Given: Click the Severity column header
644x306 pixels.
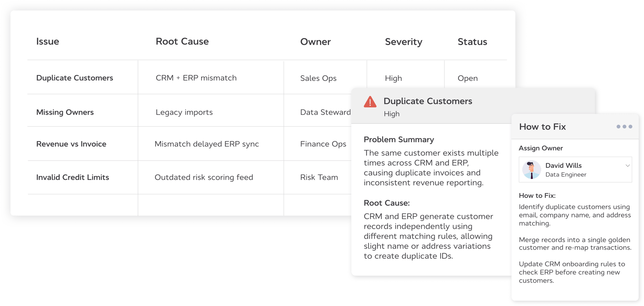Looking at the screenshot, I should coord(403,42).
